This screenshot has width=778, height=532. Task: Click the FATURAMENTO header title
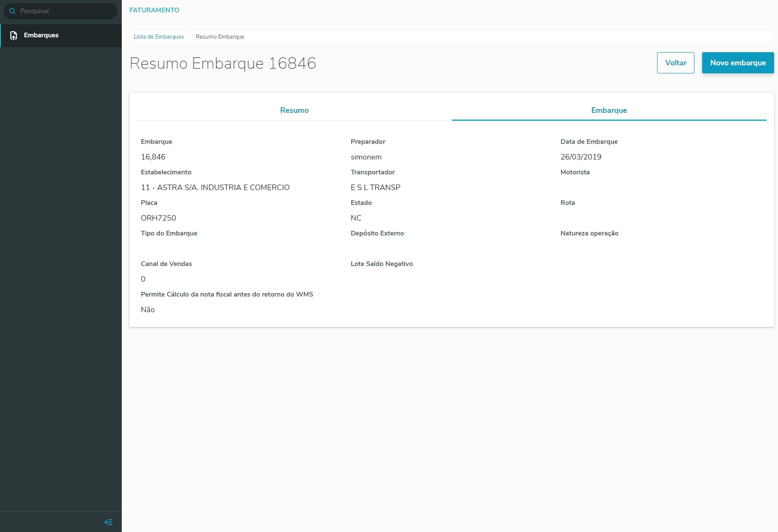click(x=154, y=10)
